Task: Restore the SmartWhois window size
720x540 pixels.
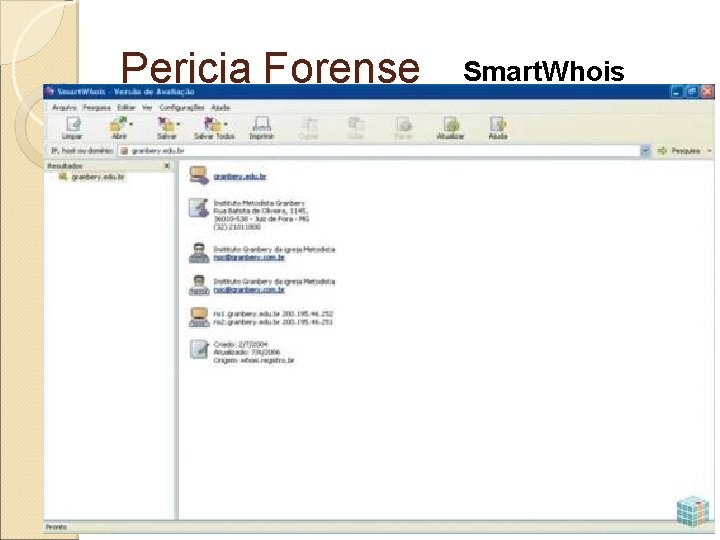Action: coord(692,92)
